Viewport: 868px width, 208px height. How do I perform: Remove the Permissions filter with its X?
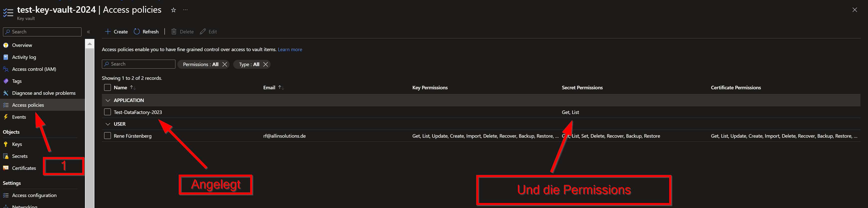[x=225, y=64]
